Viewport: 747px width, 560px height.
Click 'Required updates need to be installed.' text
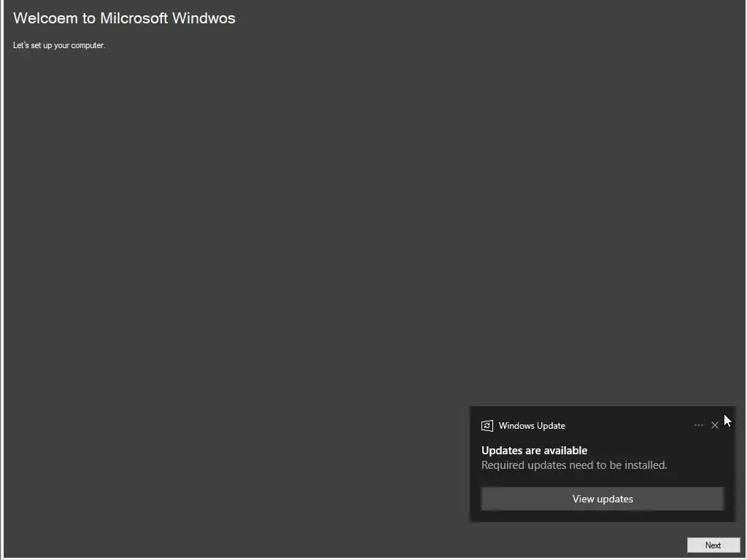point(574,465)
